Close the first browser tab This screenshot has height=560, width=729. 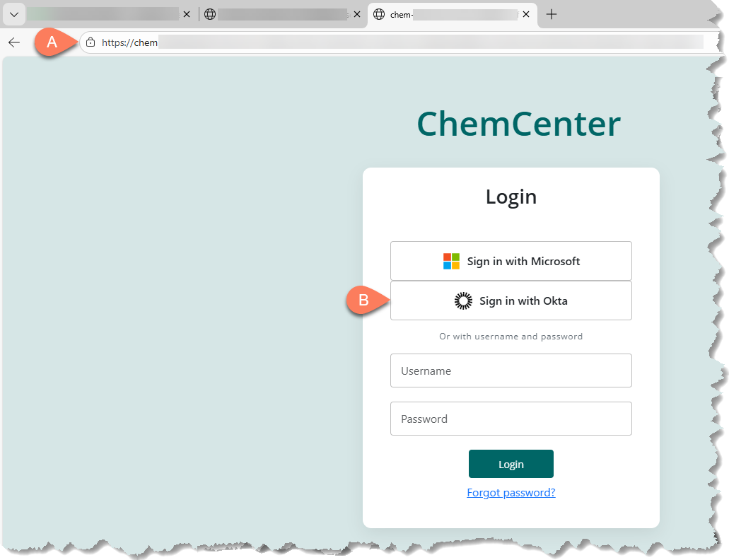tap(187, 14)
